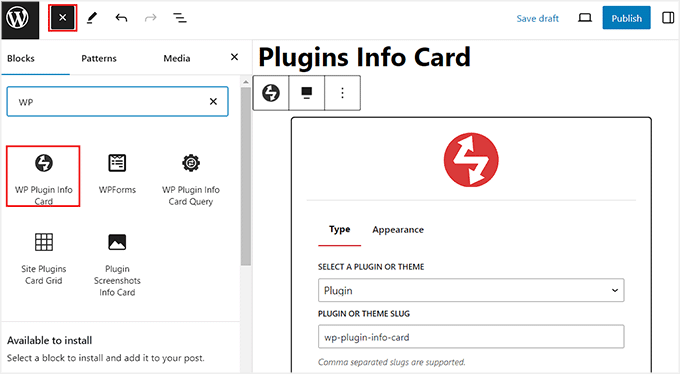Open block options three-dot menu

click(x=343, y=92)
